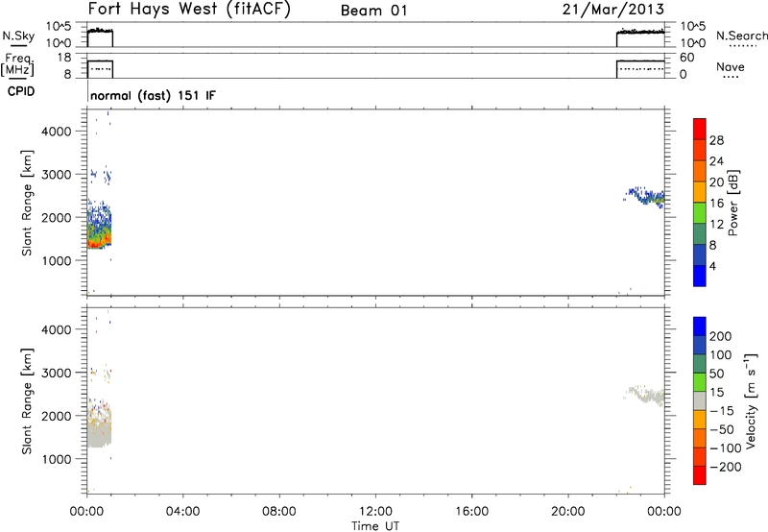768x532 pixels.
Task: Click the "N.Search" legend label
Action: click(x=741, y=36)
